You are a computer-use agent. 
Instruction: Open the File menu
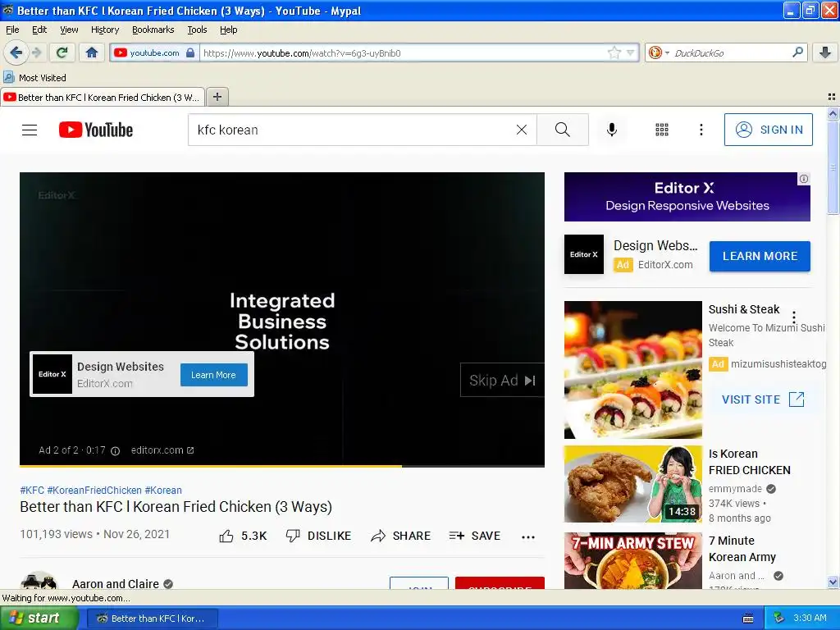pos(12,30)
